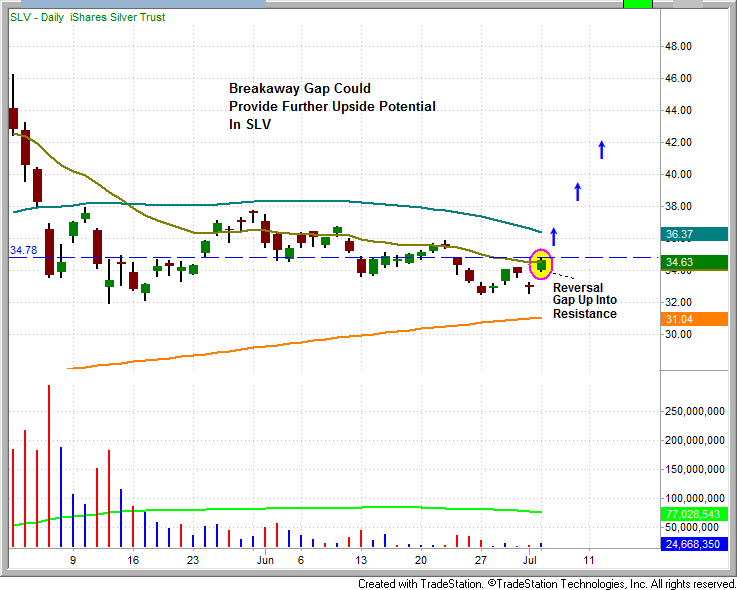This screenshot has height=590, width=737.
Task: Click the Jul label on the date axis
Action: point(530,560)
